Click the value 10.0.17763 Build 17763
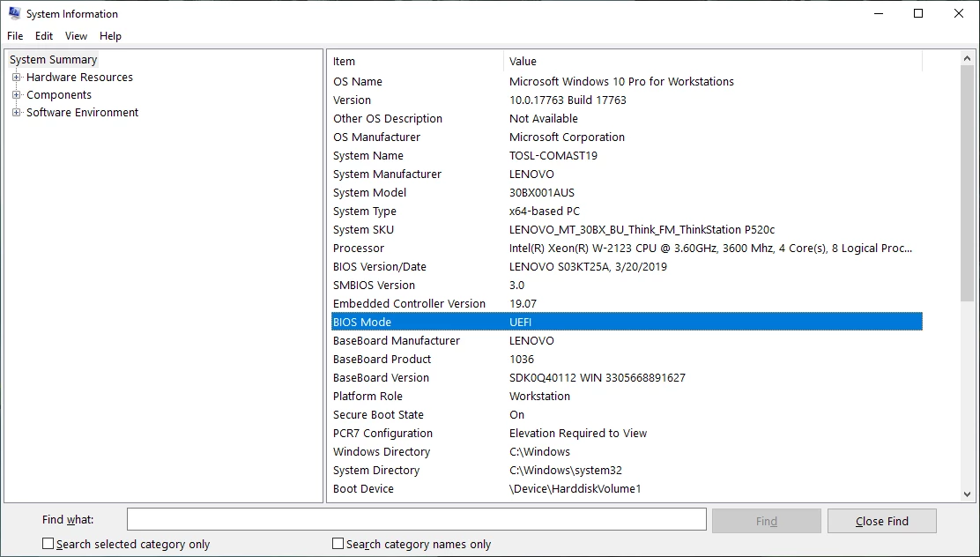 pyautogui.click(x=568, y=100)
